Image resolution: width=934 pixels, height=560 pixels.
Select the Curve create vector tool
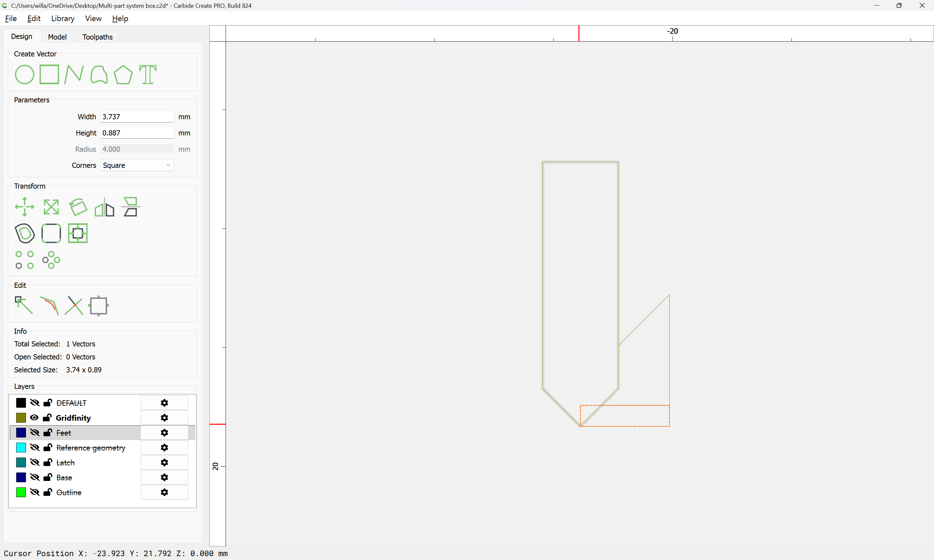99,74
